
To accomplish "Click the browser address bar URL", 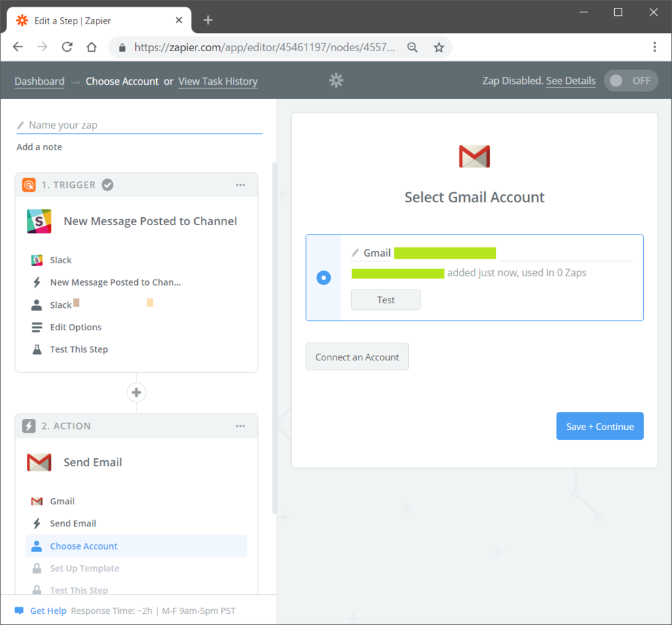I will point(264,47).
